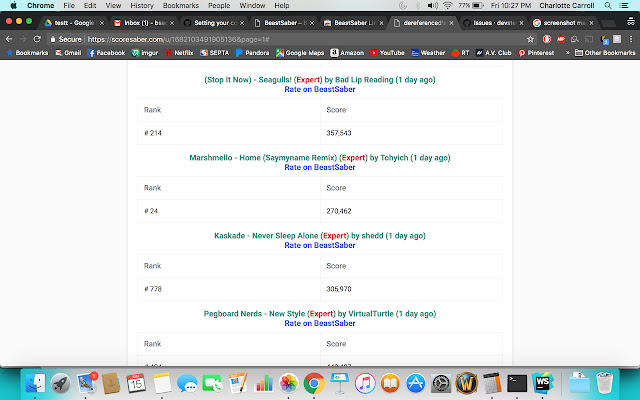Open the SEPTA bookmark
This screenshot has height=400, width=640.
click(x=215, y=53)
